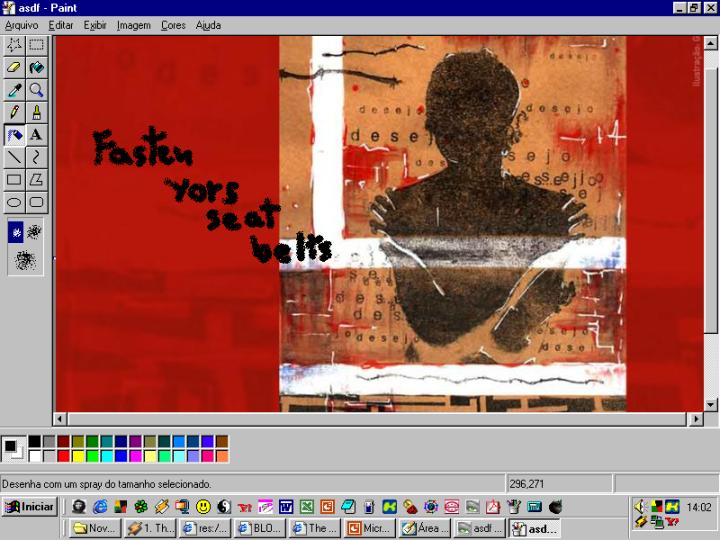
Task: Click the horizontal scrollbar right arrow
Action: coord(696,419)
